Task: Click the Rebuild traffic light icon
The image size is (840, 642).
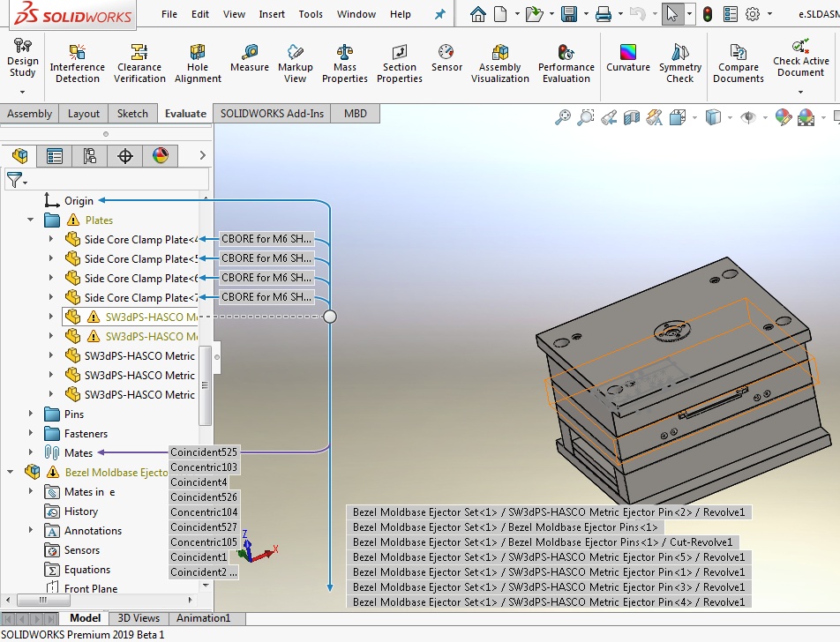Action: 708,14
